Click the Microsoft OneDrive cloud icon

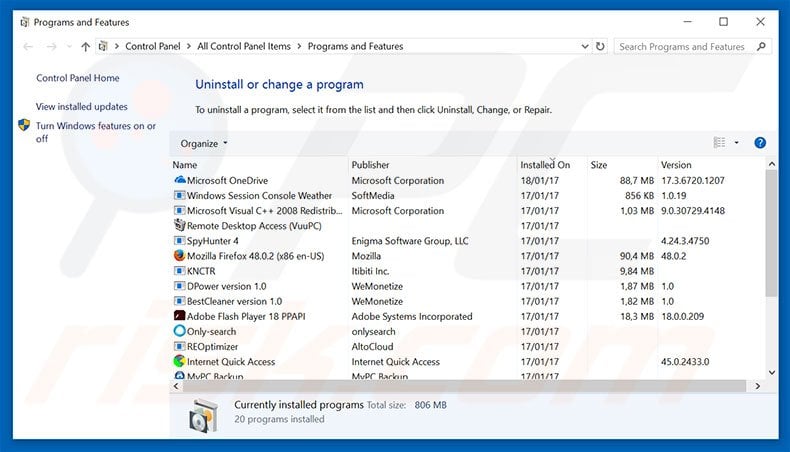coord(179,180)
